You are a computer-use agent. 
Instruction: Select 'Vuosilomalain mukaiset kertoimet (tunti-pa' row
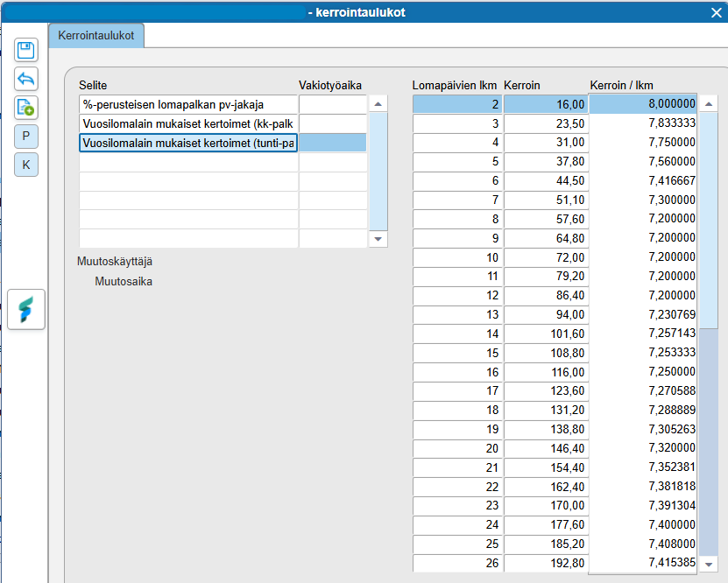[188, 143]
